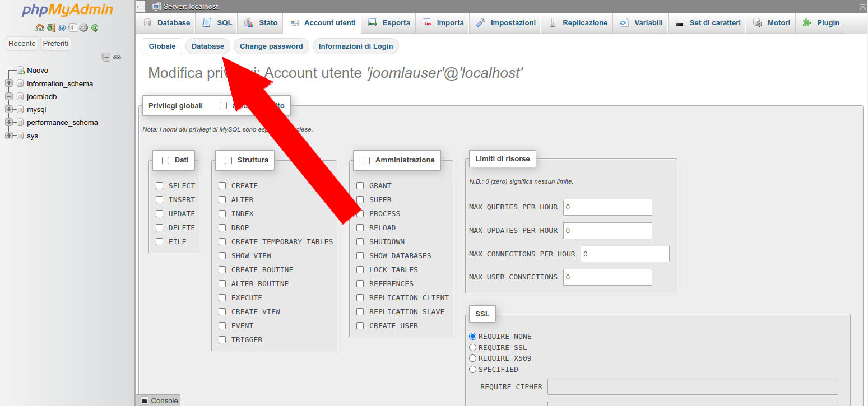Click the Console terminal icon

tap(144, 400)
